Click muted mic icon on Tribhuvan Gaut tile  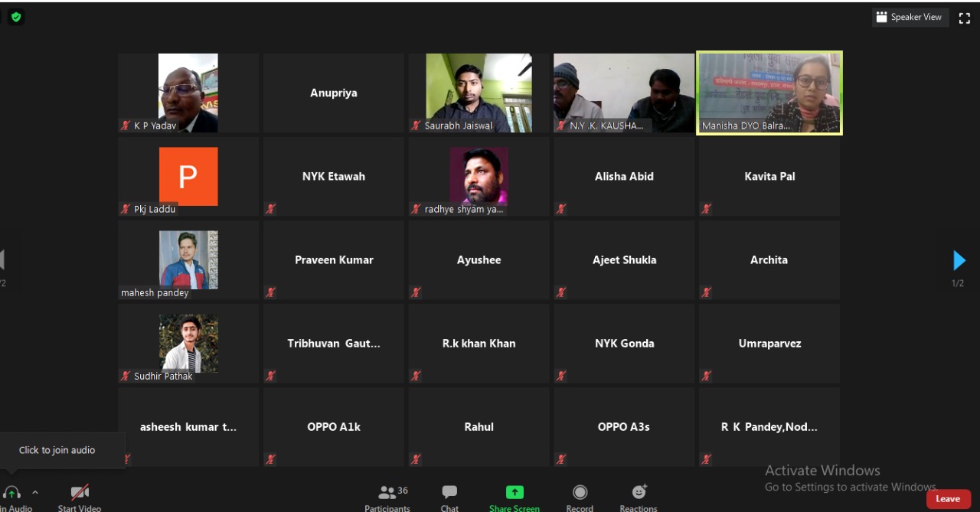coord(270,376)
